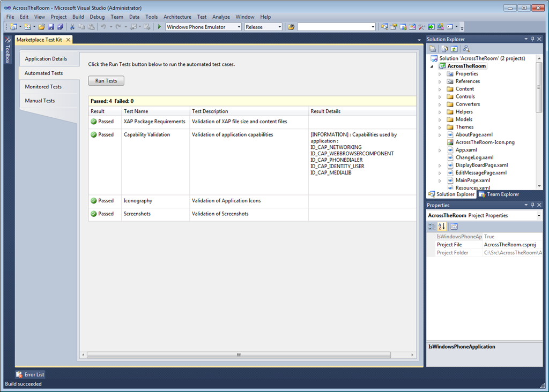
Task: Select MainPage.xaml in Solution Explorer
Action: [x=472, y=180]
